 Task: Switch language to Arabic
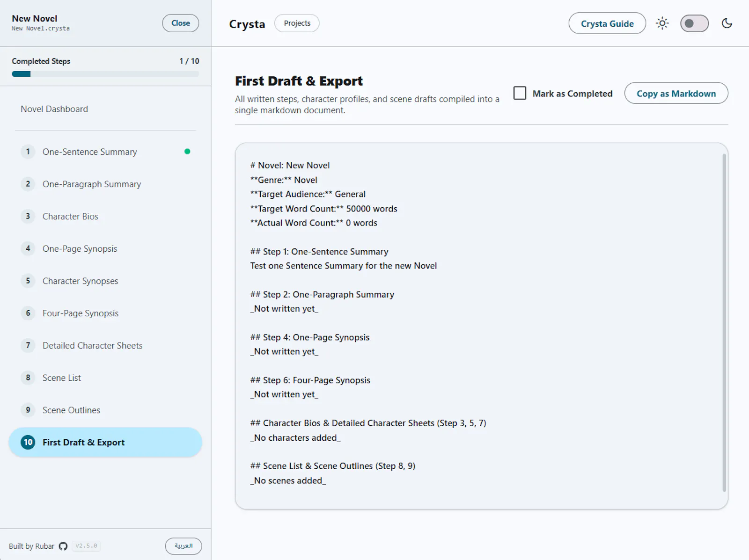click(184, 546)
